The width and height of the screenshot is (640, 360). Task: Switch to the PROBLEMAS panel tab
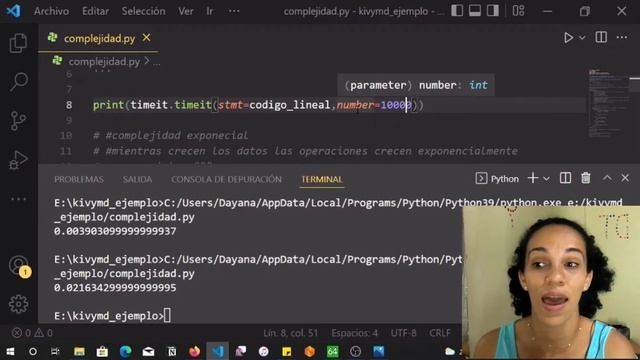click(79, 179)
